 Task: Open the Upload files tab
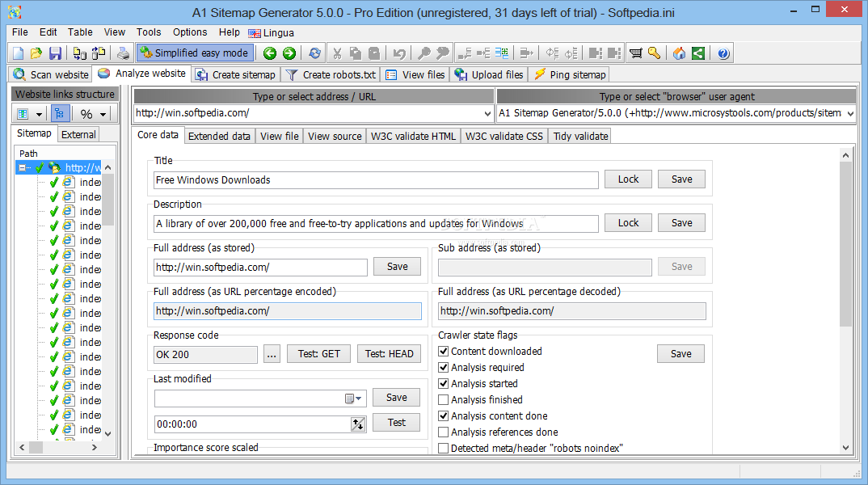tap(489, 74)
